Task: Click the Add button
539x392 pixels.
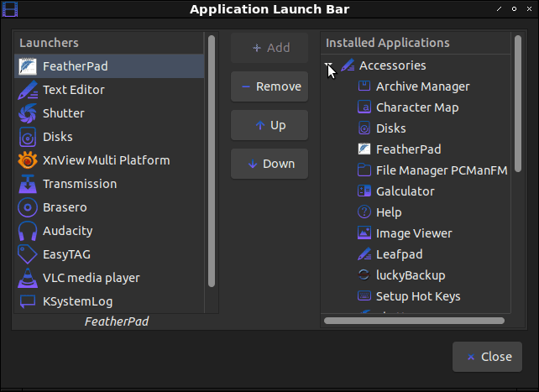Action: pyautogui.click(x=269, y=48)
